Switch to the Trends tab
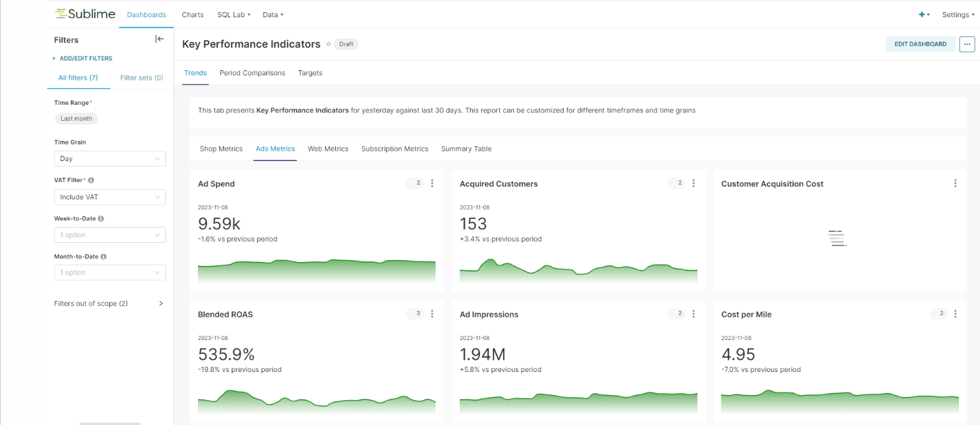The height and width of the screenshot is (425, 980). point(195,73)
